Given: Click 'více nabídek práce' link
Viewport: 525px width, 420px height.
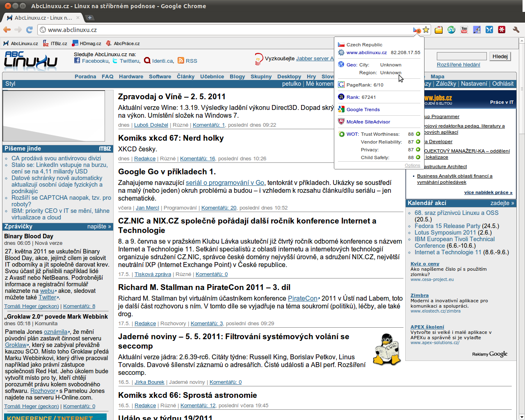Looking at the screenshot, I should click(488, 192).
